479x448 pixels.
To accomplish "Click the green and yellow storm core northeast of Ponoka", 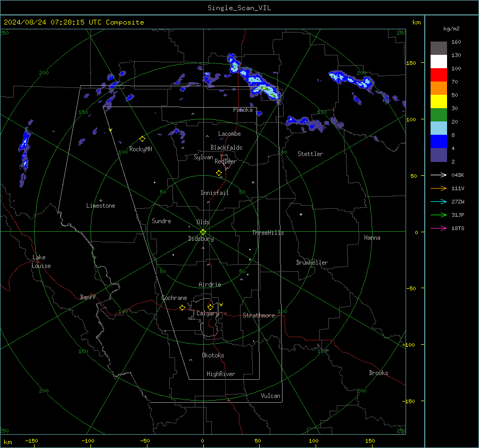I will [x=265, y=88].
